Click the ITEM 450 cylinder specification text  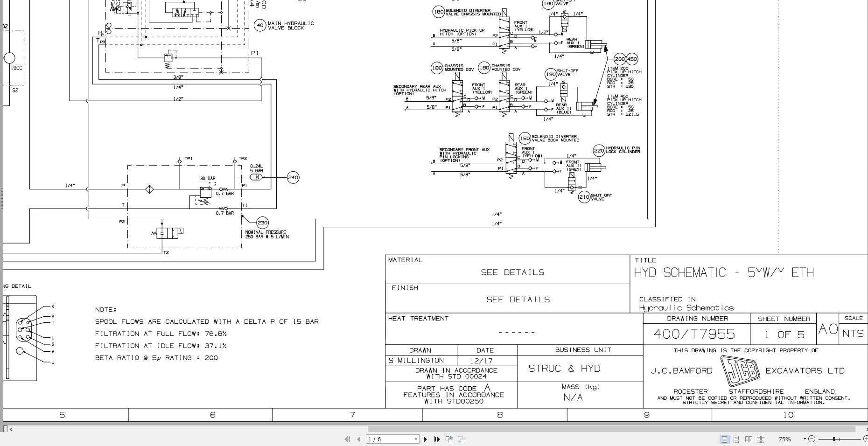tap(624, 105)
